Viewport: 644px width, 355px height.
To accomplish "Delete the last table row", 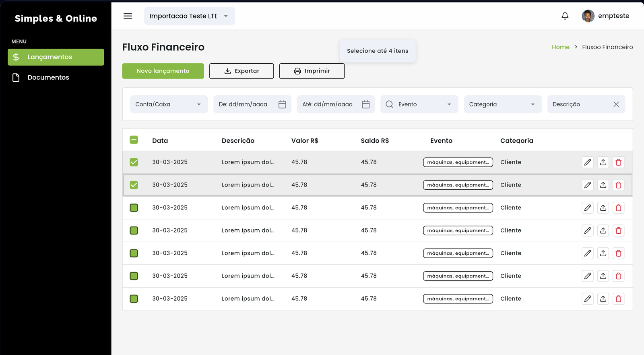I will coord(619,299).
